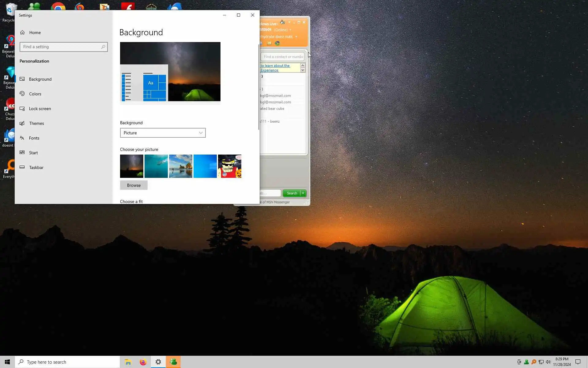Click the volume speaker icon in system tray
The image size is (588, 368).
coord(548,362)
